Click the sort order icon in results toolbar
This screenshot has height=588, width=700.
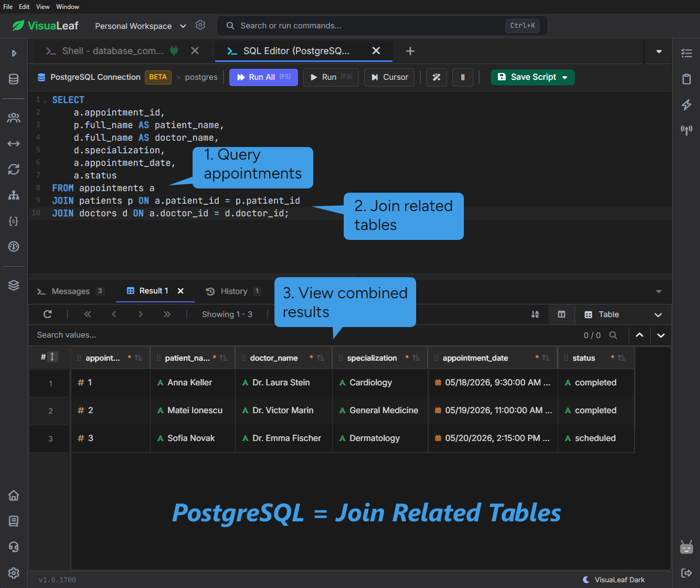click(x=535, y=314)
